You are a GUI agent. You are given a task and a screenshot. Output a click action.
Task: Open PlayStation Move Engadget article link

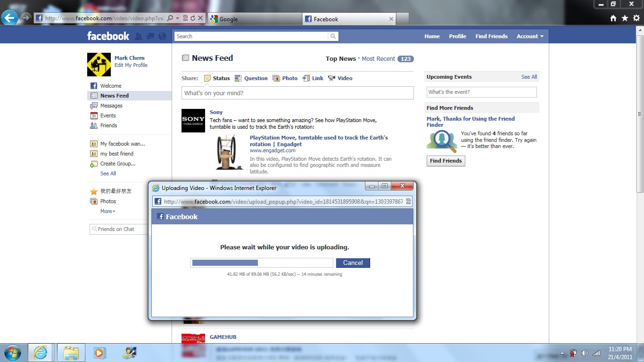[319, 141]
